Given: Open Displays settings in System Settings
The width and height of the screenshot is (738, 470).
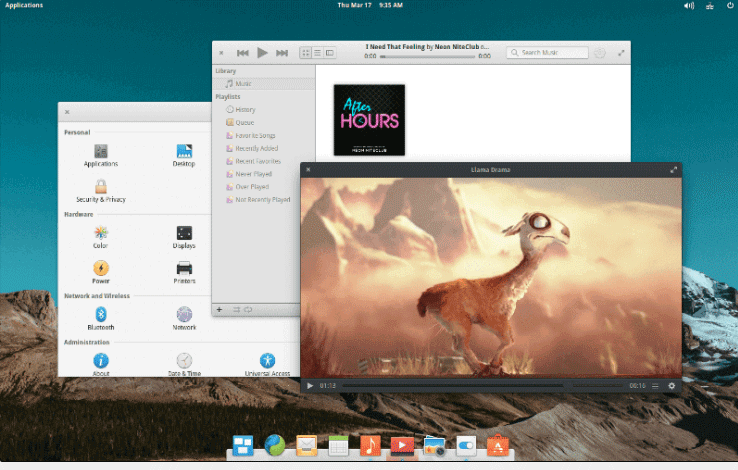Looking at the screenshot, I should point(184,237).
